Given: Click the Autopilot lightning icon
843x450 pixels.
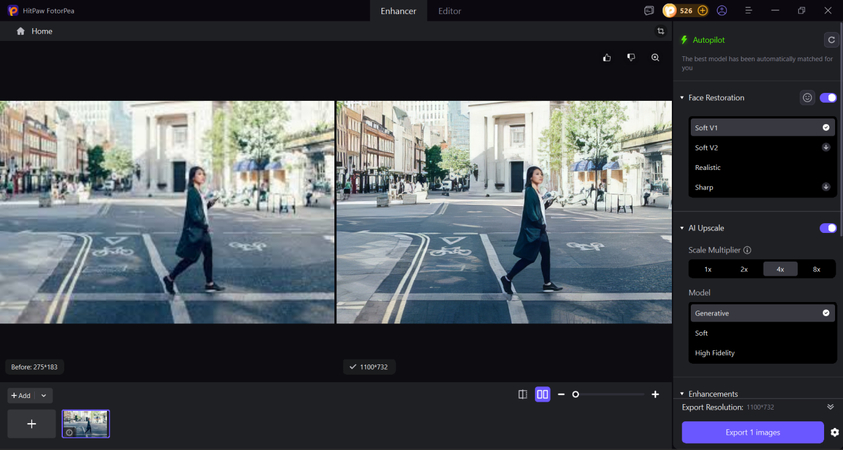Looking at the screenshot, I should 684,40.
